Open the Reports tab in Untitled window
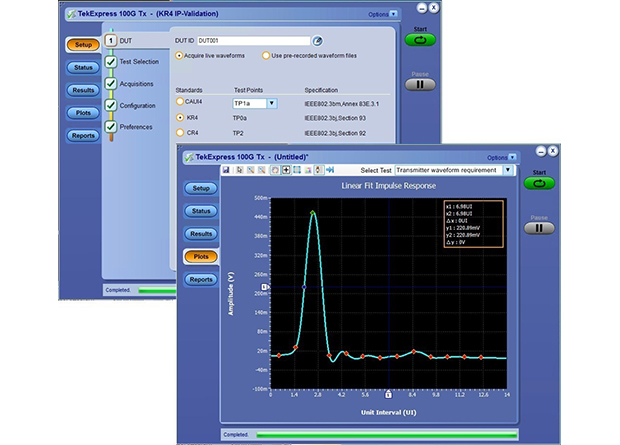The width and height of the screenshot is (620, 445). [201, 280]
